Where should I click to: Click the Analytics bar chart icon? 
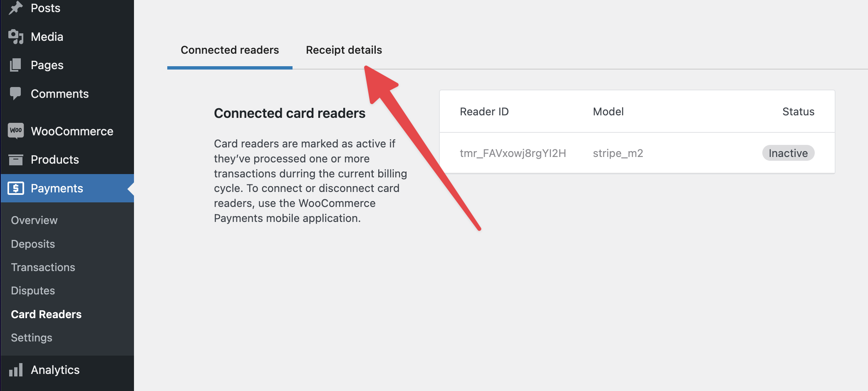(x=16, y=370)
